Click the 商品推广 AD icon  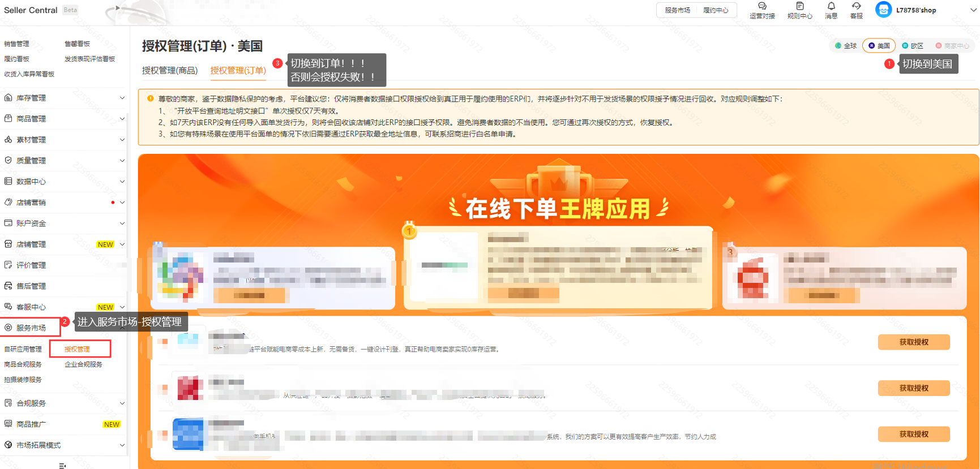tap(8, 424)
